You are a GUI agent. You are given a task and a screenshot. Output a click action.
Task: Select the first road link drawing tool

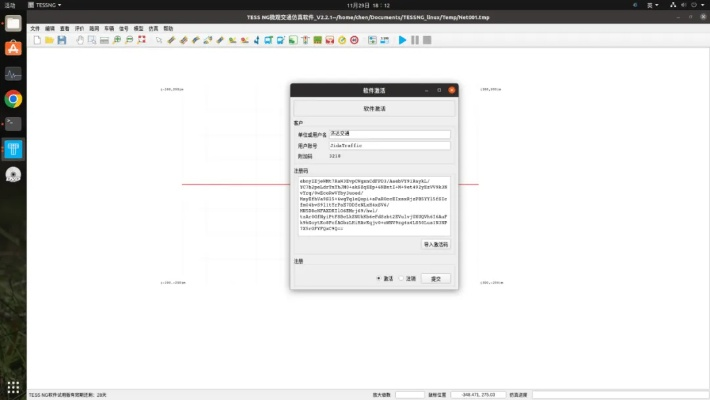171,40
